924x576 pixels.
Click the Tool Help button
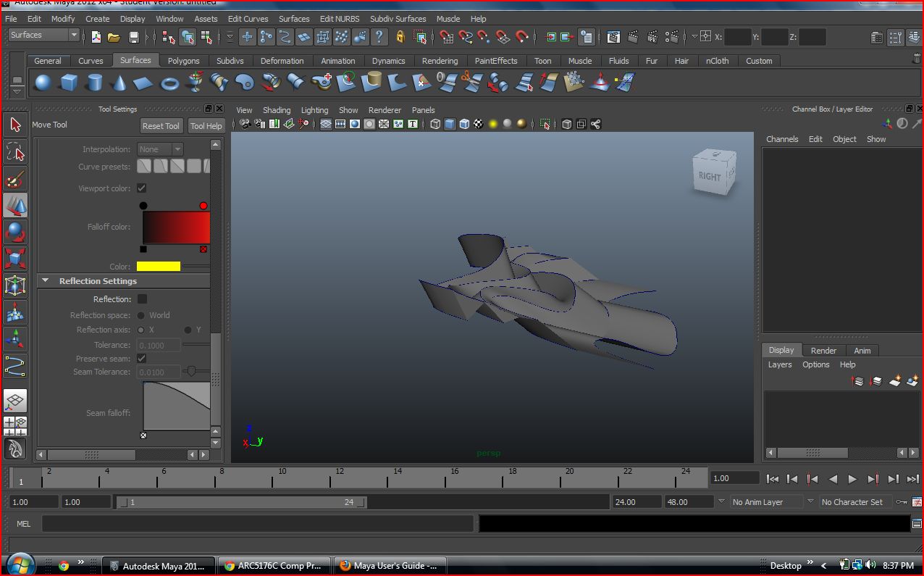(x=206, y=126)
